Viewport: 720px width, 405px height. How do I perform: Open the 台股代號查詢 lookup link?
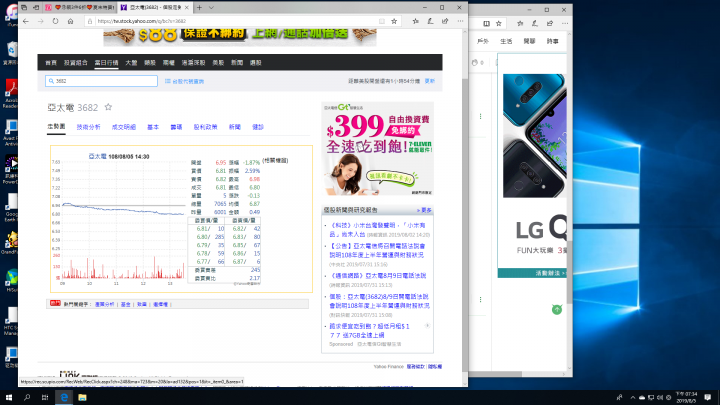tap(185, 81)
